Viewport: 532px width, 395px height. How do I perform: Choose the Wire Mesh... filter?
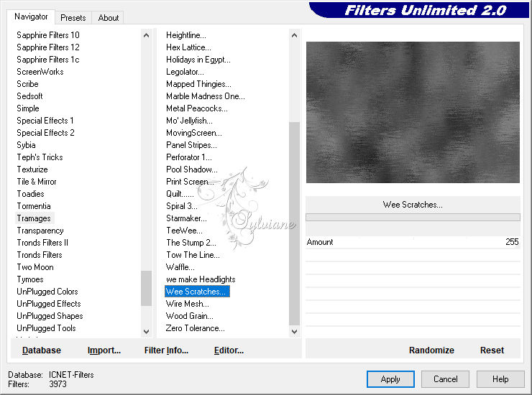(x=188, y=304)
